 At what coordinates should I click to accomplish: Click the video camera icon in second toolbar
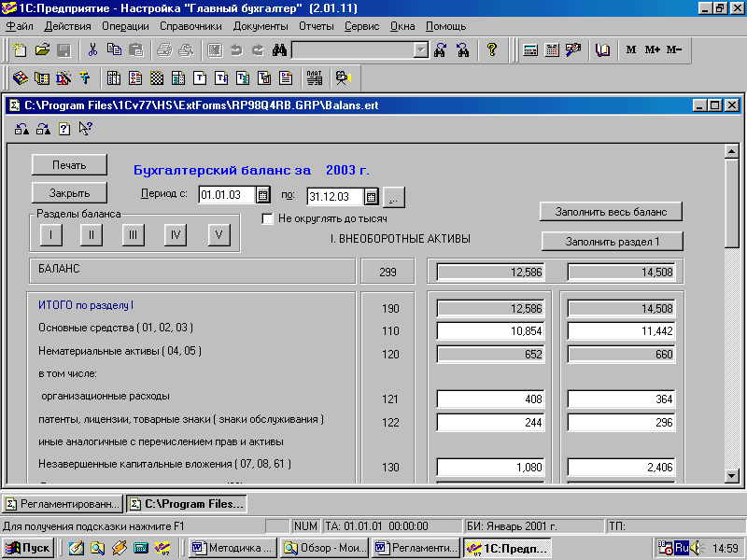[343, 78]
